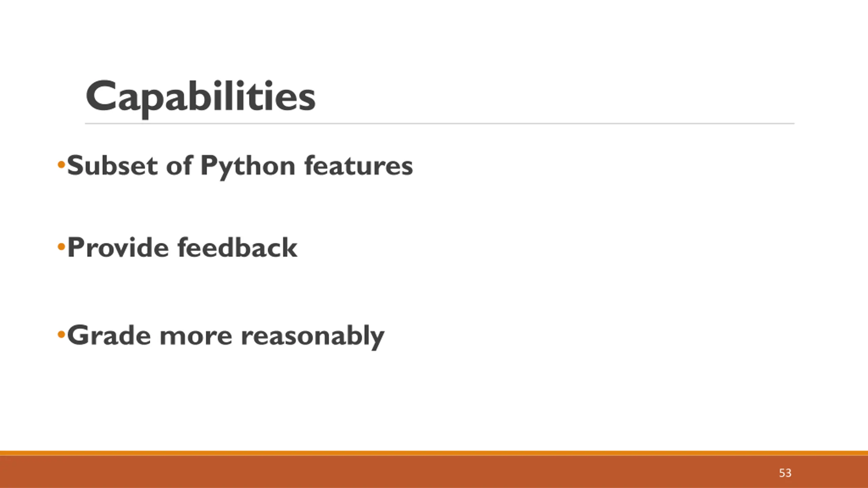This screenshot has height=488, width=868.
Task: Click the orange bullet before "Subset"
Action: point(61,165)
